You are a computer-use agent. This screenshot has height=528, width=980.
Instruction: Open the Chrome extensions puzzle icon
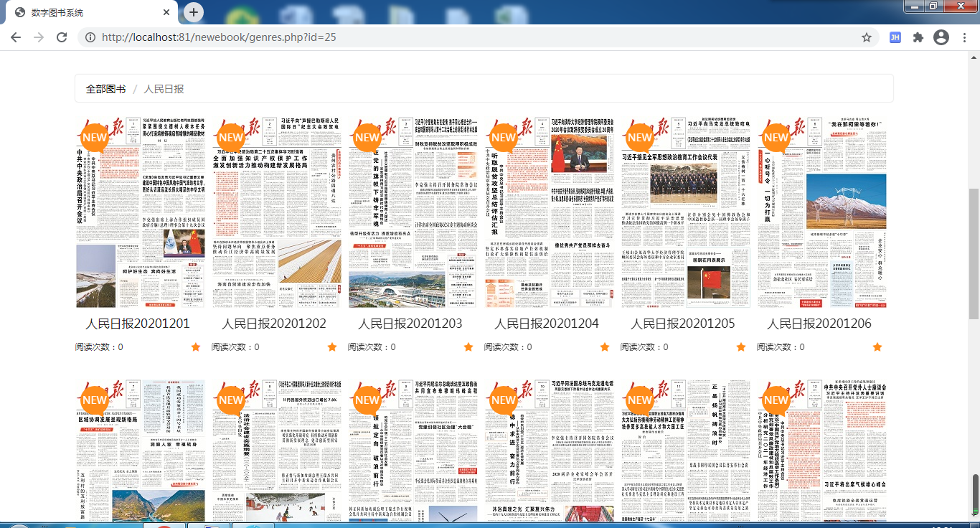click(918, 37)
